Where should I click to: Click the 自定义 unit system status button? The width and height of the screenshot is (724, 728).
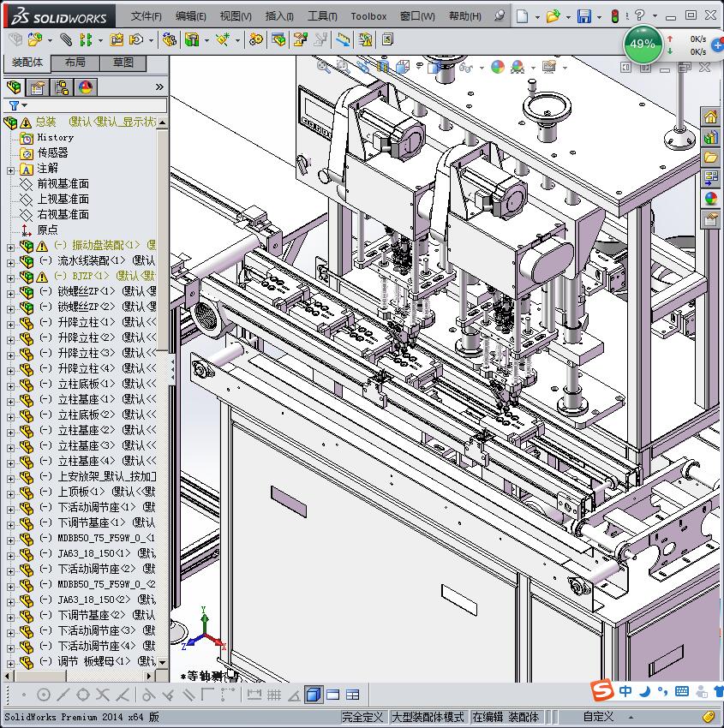598,717
